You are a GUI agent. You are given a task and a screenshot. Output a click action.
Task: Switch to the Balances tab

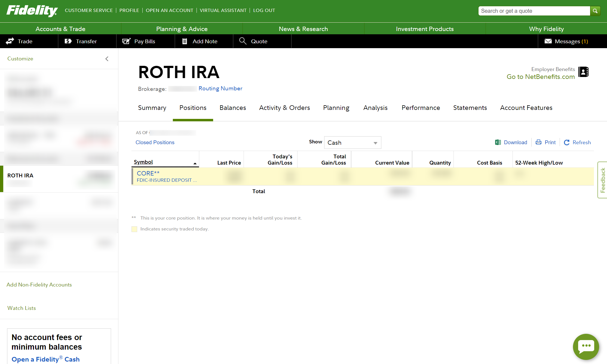pos(233,108)
